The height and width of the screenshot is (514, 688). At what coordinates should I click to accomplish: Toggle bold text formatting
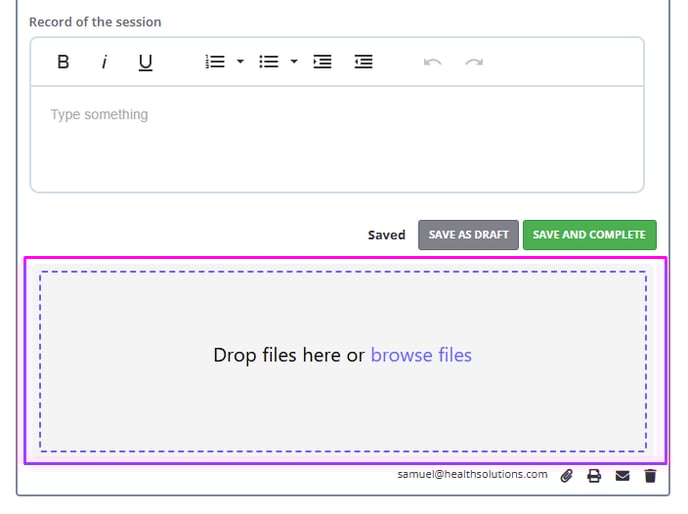pyautogui.click(x=63, y=62)
